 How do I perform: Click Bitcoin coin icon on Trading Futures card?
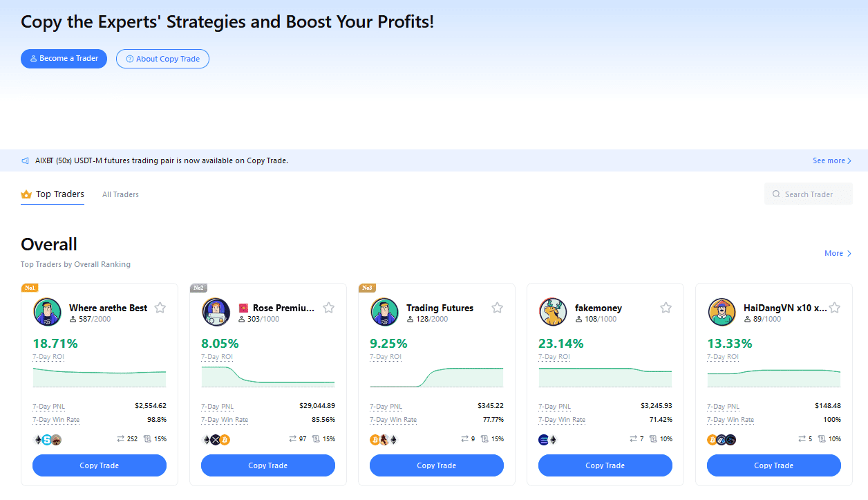[x=375, y=439]
